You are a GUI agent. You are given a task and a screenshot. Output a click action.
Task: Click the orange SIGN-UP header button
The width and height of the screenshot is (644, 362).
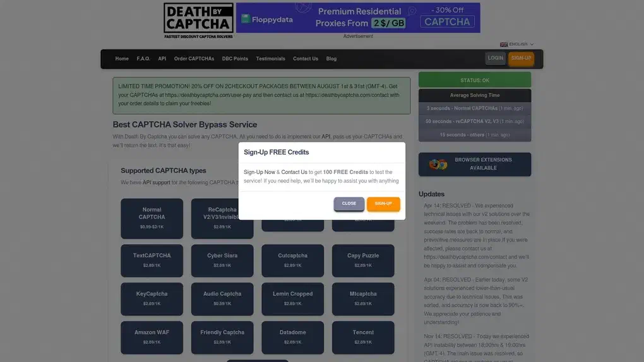(521, 58)
